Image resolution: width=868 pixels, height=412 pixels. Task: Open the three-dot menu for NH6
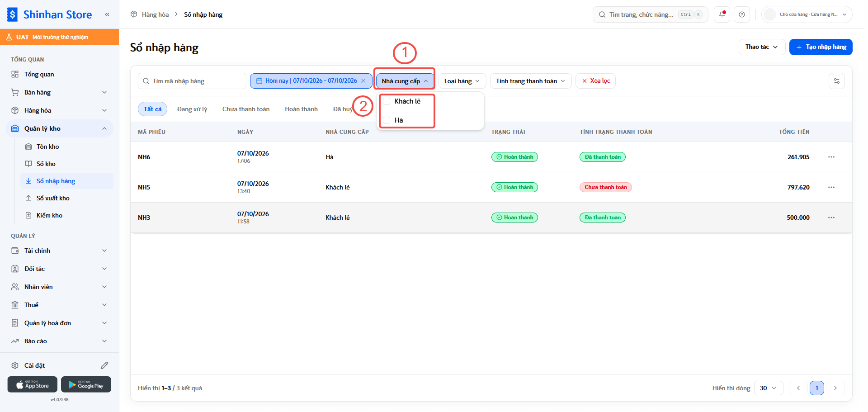pyautogui.click(x=831, y=157)
